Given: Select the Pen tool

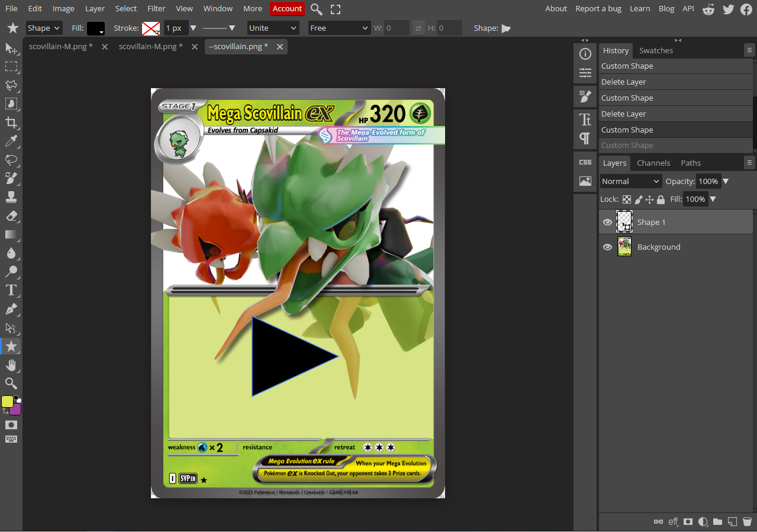Looking at the screenshot, I should (x=11, y=309).
